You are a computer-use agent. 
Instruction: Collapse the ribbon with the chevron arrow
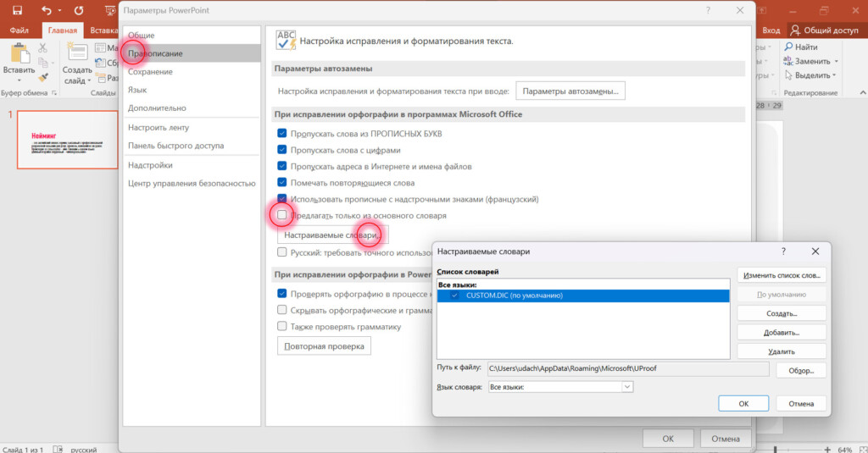click(862, 92)
